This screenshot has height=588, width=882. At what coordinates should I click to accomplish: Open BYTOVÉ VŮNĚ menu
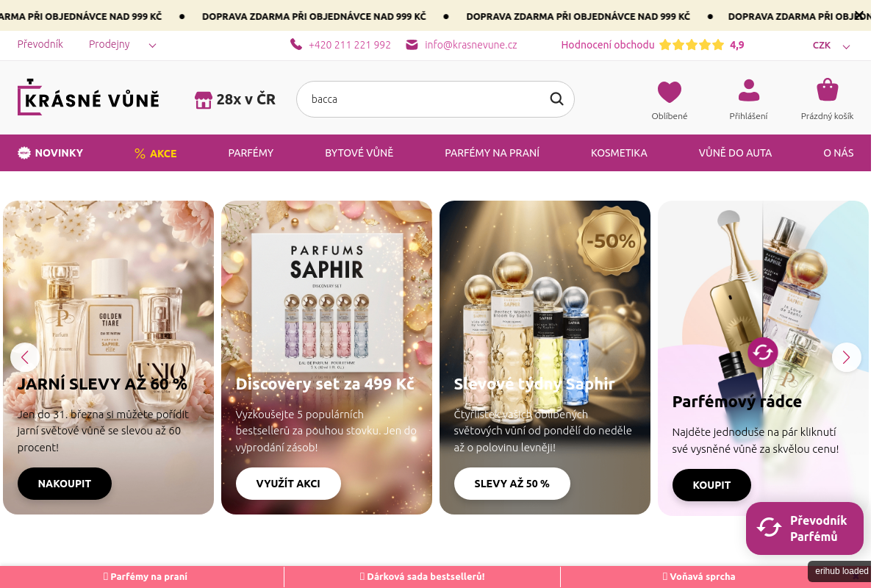coord(359,153)
